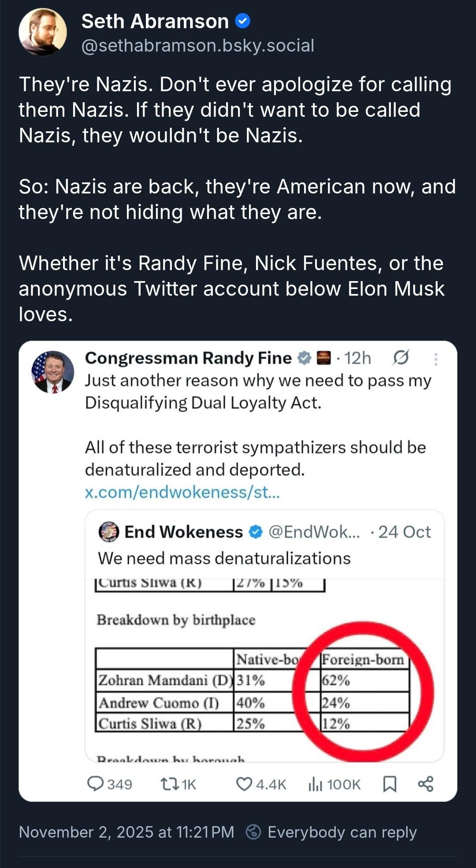Screen dimensions: 476x868
Task: Tap the retweet icon with 1K
Action: (167, 784)
